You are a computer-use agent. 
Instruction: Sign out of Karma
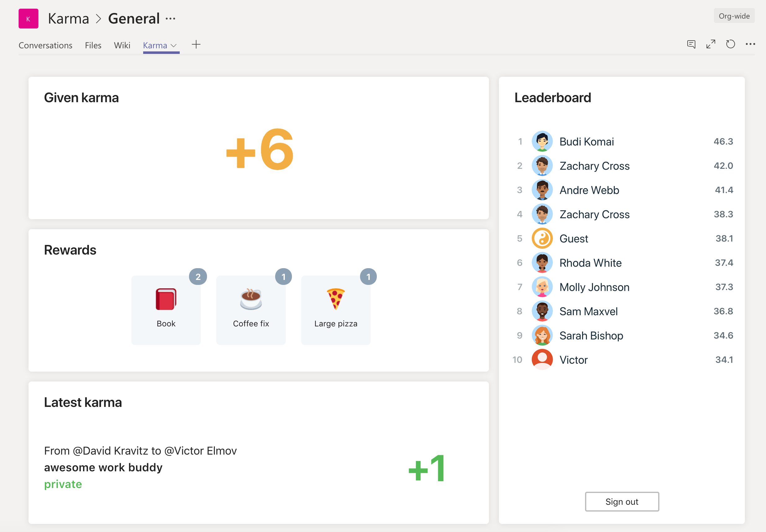[x=622, y=501]
